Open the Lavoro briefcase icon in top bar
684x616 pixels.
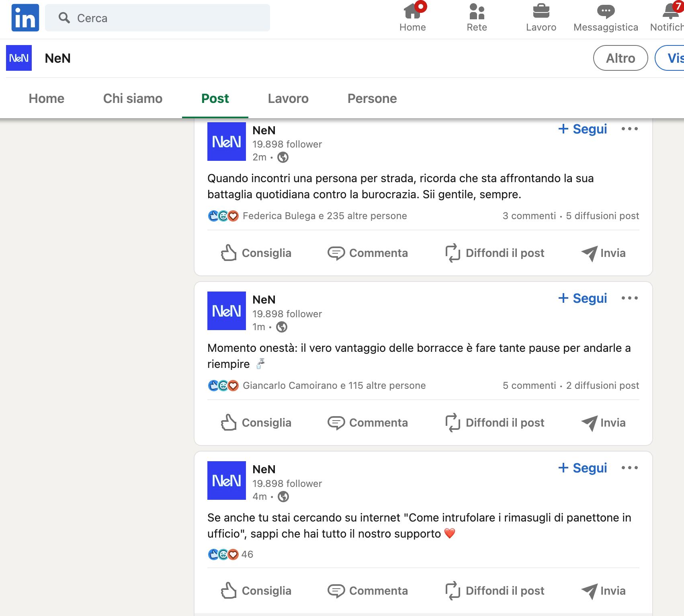541,17
